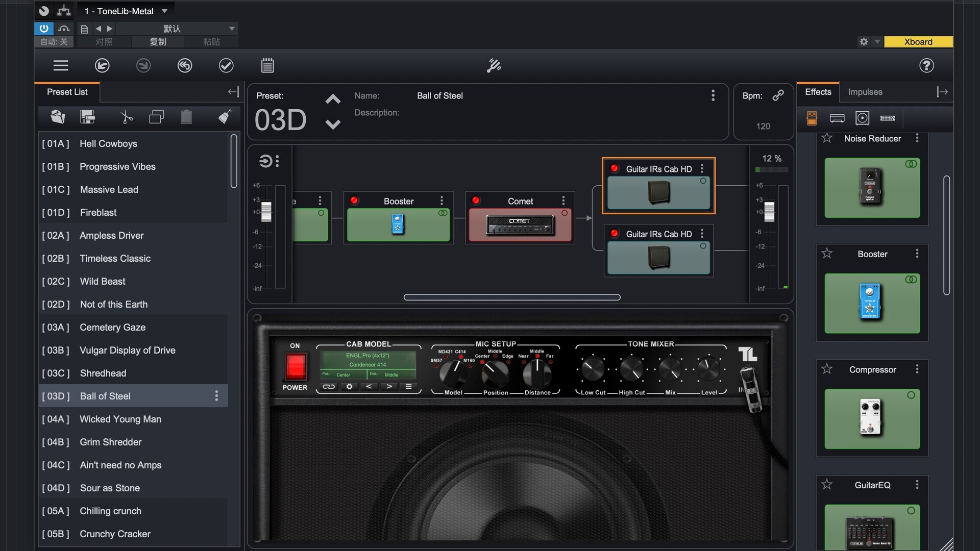Toggle upper Guitar IRs Cab HD LED

[x=615, y=168]
